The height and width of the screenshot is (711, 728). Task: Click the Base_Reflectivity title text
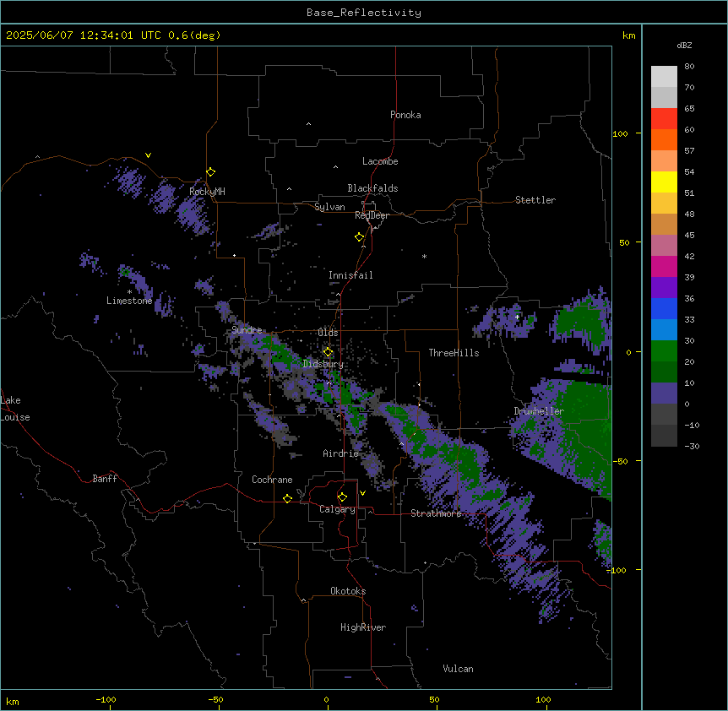point(364,13)
